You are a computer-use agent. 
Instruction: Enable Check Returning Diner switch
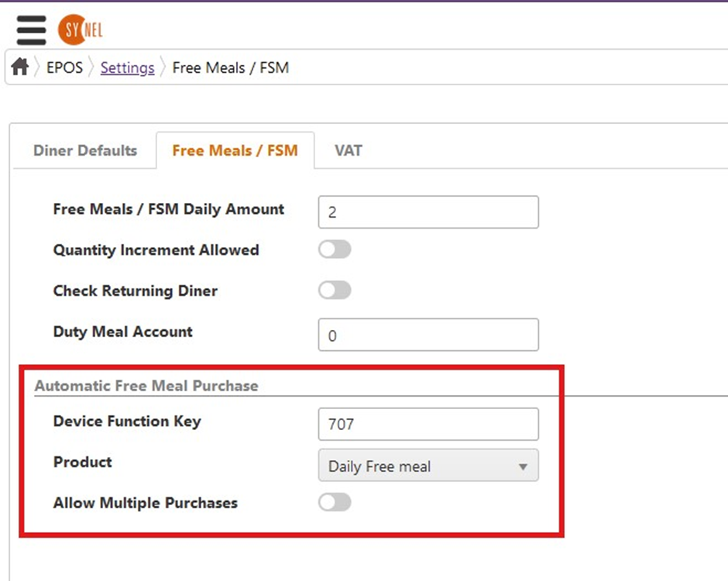(x=335, y=290)
